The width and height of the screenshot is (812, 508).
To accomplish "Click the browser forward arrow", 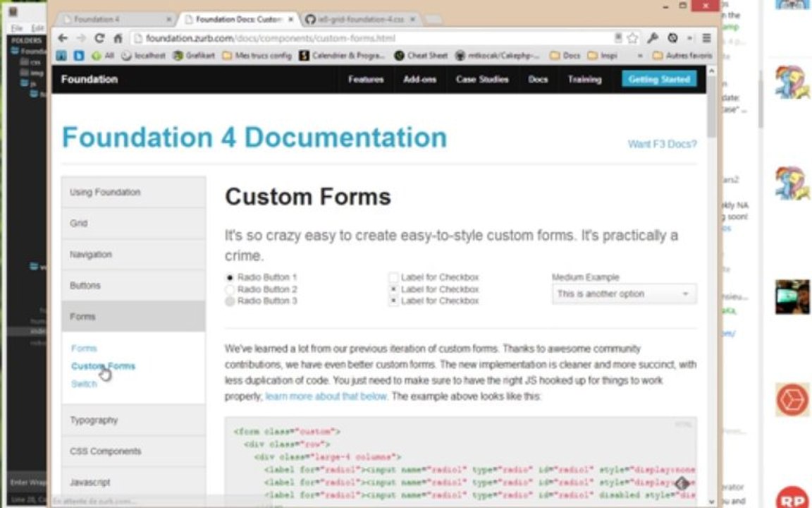I will pyautogui.click(x=81, y=38).
